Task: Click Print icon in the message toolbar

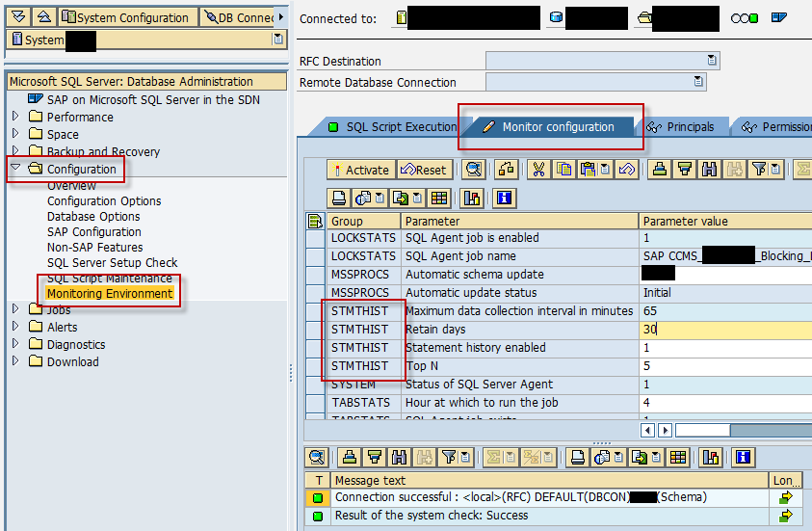Action: 577,457
